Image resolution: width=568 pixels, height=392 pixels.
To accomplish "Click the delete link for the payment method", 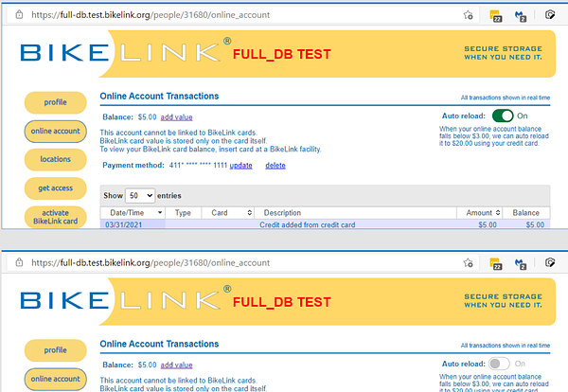I will pyautogui.click(x=275, y=166).
